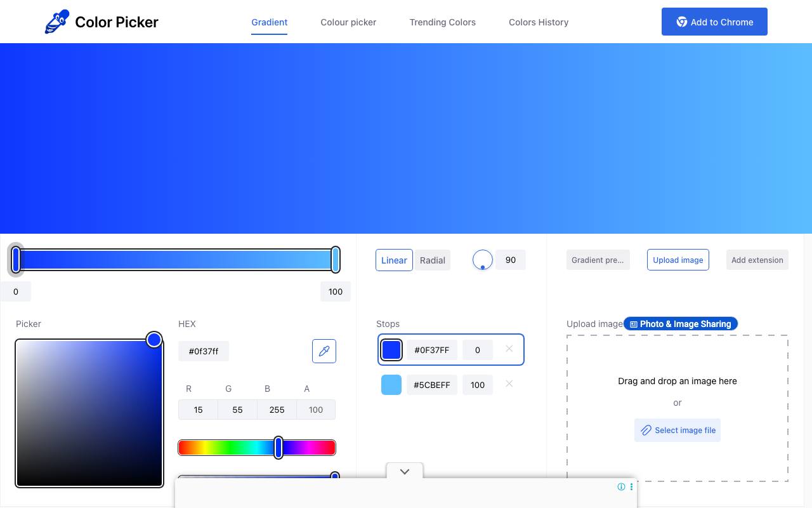Open the ad options dots menu
Screen dimensions: 812x508
coord(631,487)
